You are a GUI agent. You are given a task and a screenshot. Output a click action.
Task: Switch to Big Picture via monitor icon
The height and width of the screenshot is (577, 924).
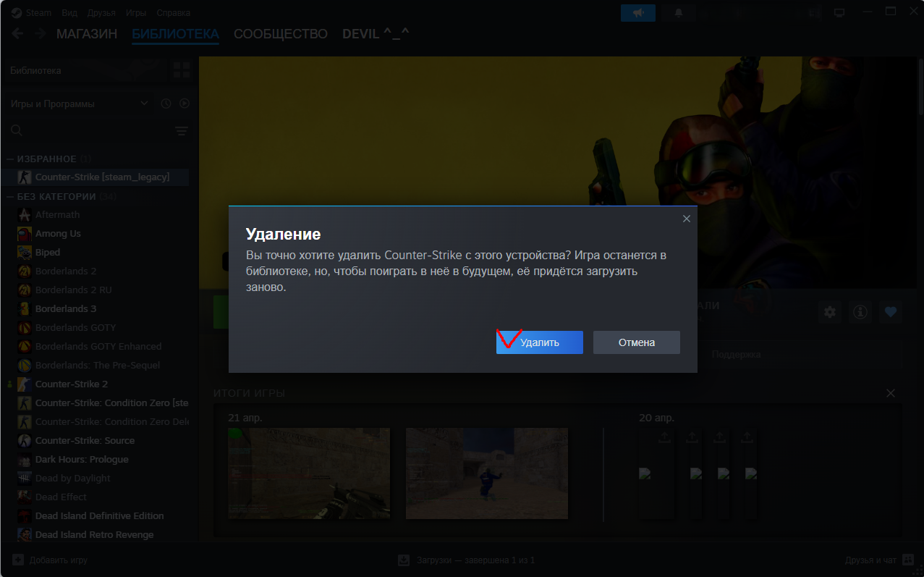click(839, 13)
